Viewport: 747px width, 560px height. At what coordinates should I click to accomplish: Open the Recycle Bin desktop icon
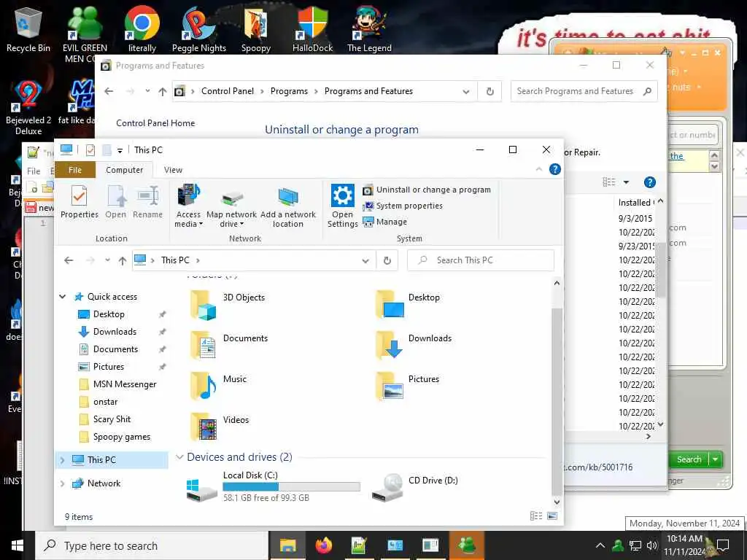[x=28, y=29]
